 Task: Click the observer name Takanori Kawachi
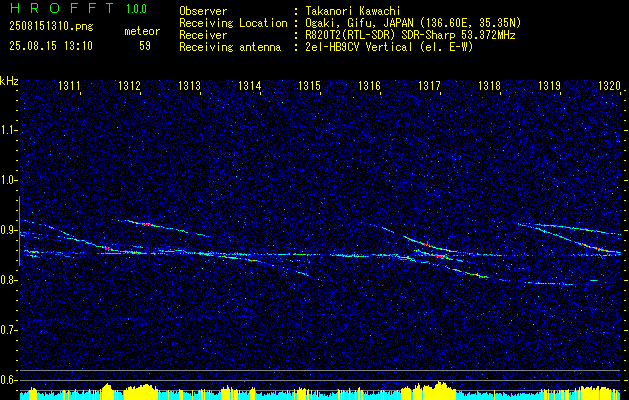(353, 11)
